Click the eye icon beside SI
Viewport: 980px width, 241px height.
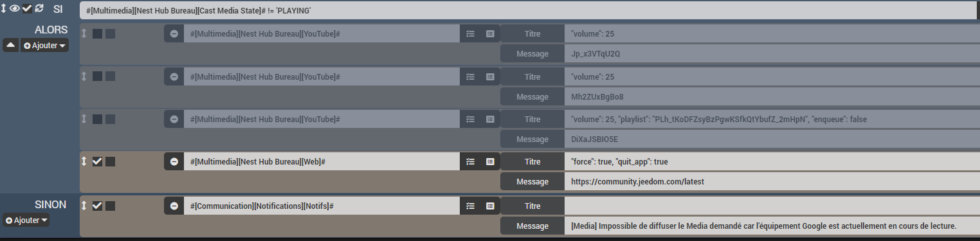click(x=15, y=8)
